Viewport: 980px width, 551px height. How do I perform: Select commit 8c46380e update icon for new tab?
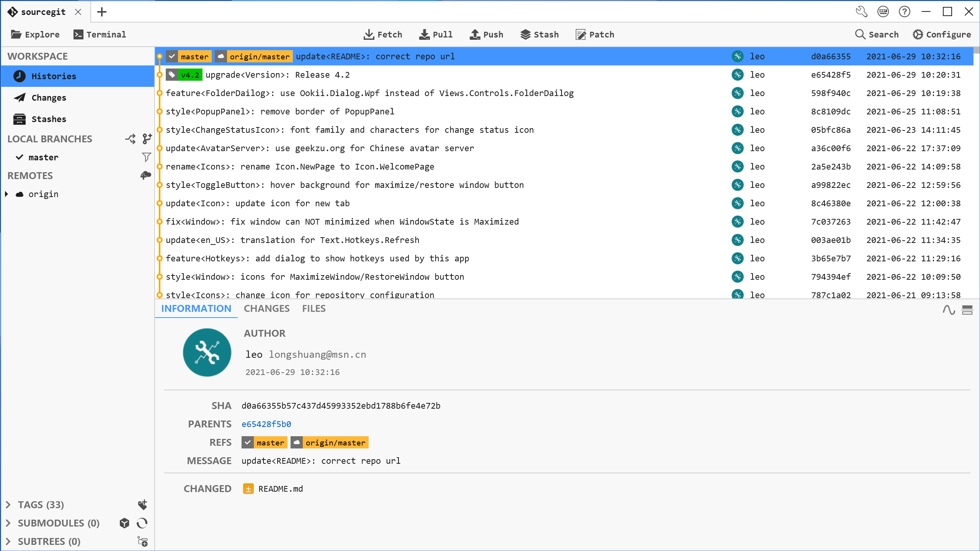564,203
